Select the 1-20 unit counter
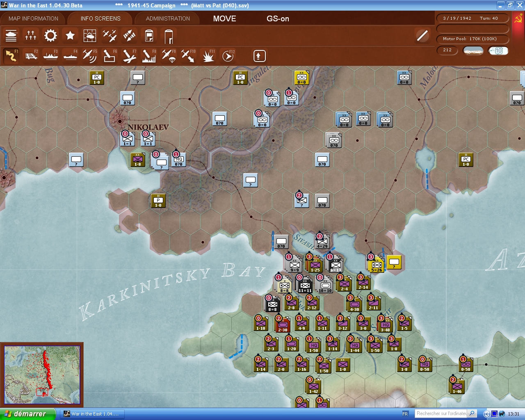This screenshot has width=525, height=420. (292, 344)
